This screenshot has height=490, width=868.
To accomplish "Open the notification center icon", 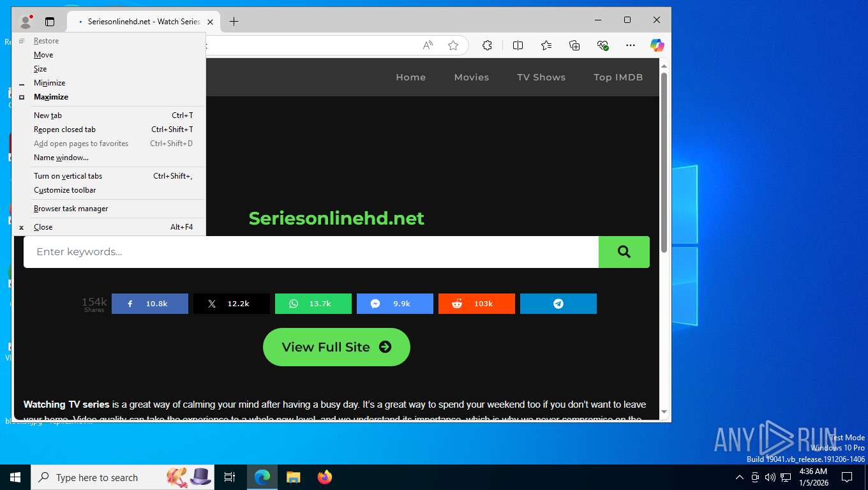I will [x=847, y=477].
